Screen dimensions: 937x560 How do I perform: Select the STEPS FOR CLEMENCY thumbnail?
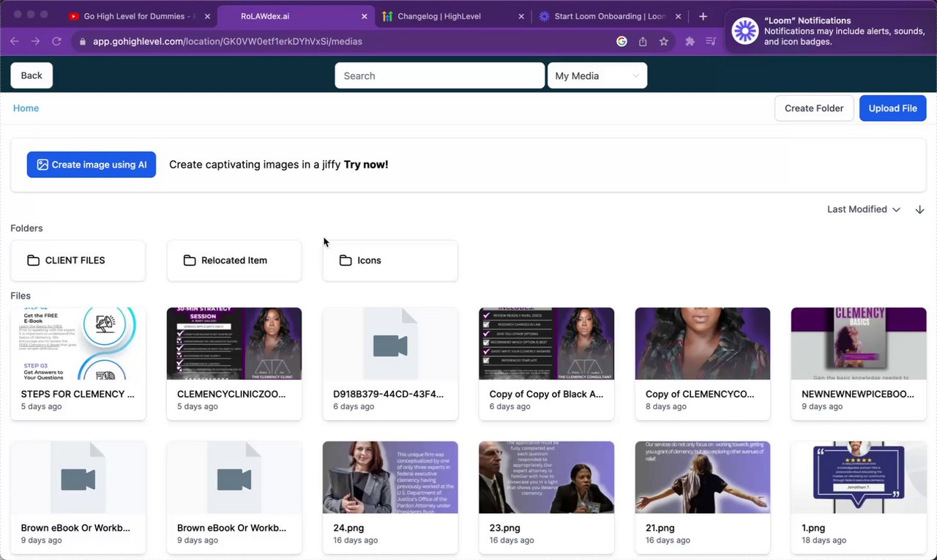(x=78, y=343)
